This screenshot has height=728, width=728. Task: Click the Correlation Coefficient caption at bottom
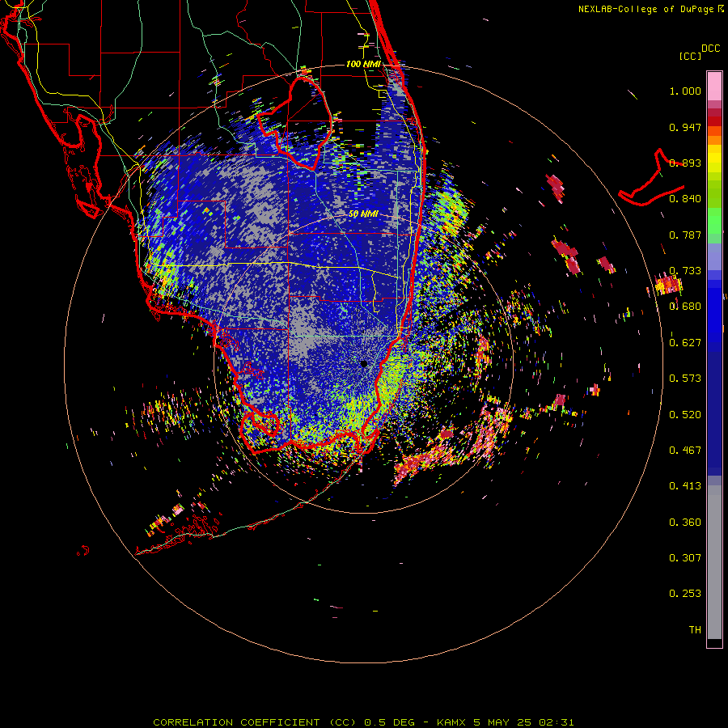click(x=363, y=722)
